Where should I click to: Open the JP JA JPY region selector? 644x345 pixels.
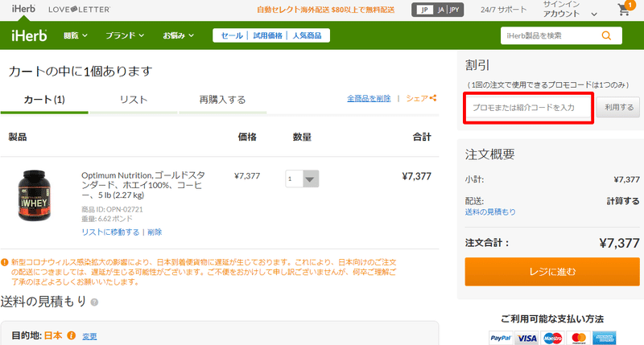coord(437,10)
